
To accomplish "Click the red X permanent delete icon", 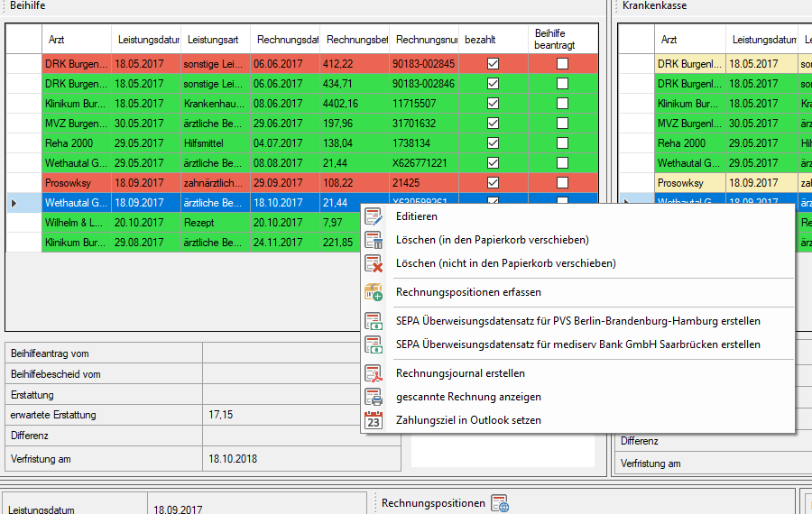I will [373, 263].
